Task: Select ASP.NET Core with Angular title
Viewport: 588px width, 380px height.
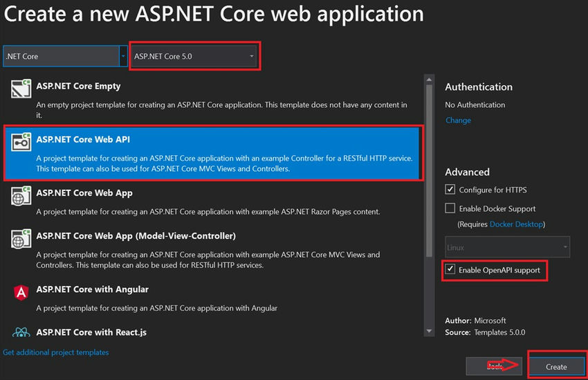Action: [92, 289]
